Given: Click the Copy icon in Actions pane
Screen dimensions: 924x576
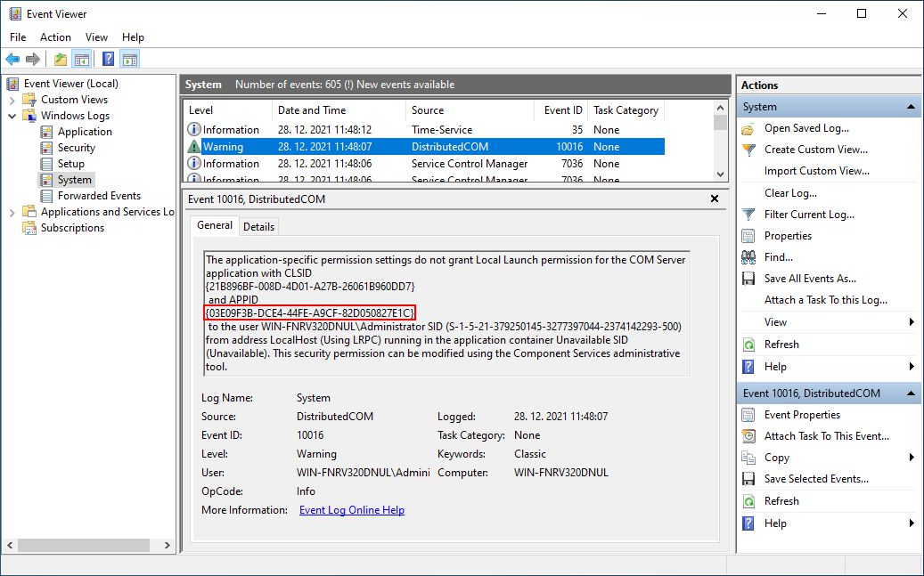Looking at the screenshot, I should (x=748, y=458).
